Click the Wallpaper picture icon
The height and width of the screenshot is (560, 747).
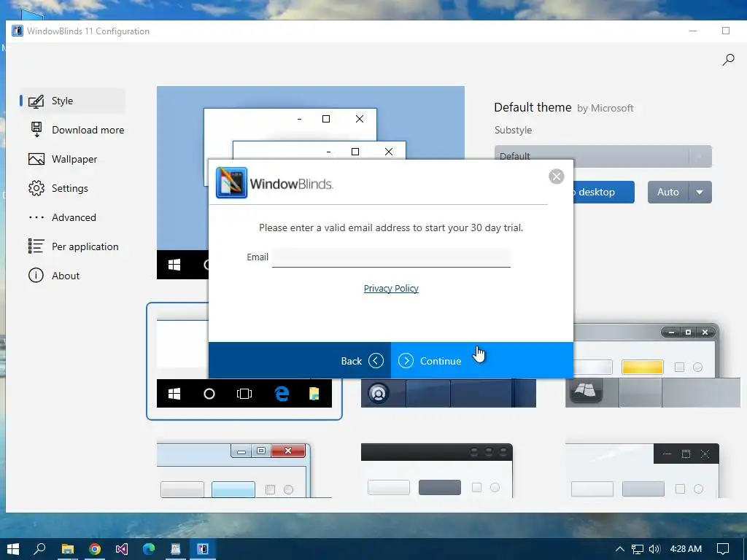point(36,159)
